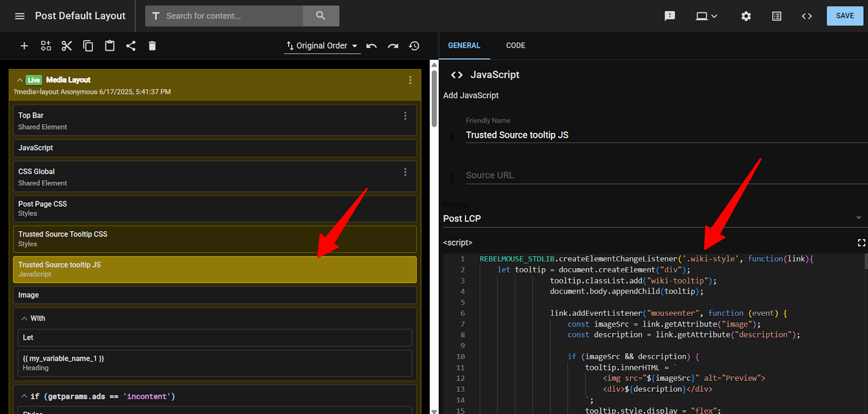The height and width of the screenshot is (414, 868).
Task: Expand the script editor to fullscreen
Action: [x=861, y=243]
